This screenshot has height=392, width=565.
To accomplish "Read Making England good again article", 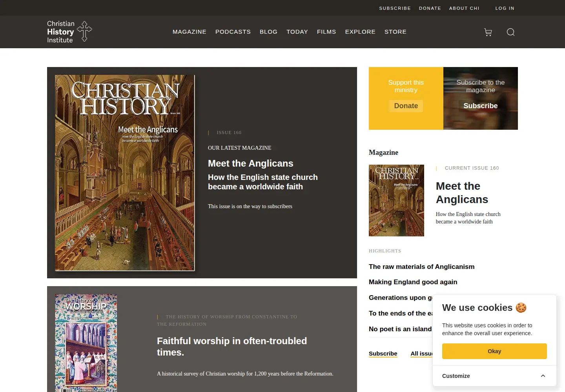I will pyautogui.click(x=413, y=282).
